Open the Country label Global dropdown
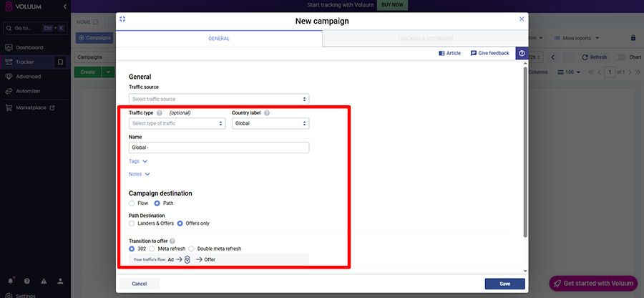Viewport: 644px width, 298px height. pyautogui.click(x=270, y=123)
